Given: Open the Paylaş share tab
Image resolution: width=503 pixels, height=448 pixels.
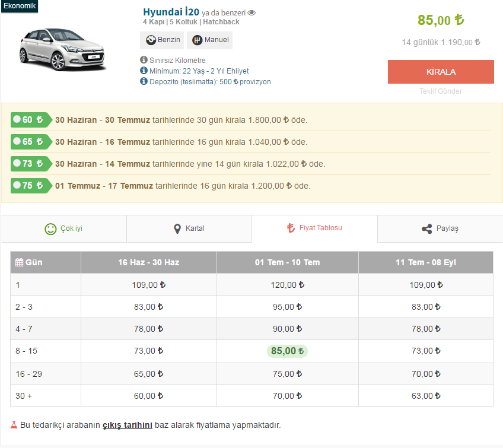Looking at the screenshot, I should [x=440, y=228].
